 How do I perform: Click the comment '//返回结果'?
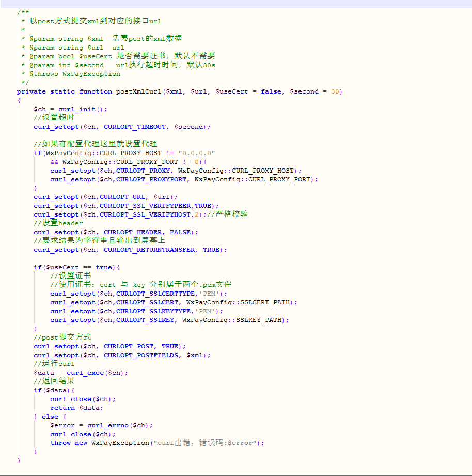54,381
